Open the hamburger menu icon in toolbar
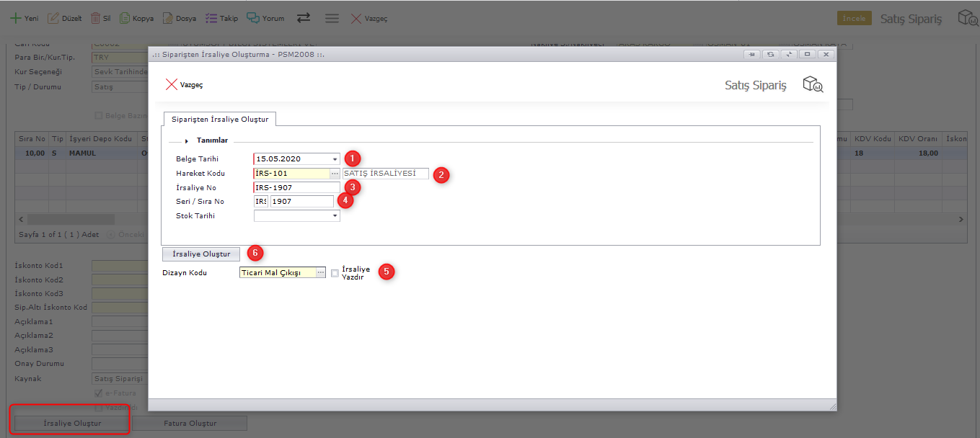 (332, 18)
